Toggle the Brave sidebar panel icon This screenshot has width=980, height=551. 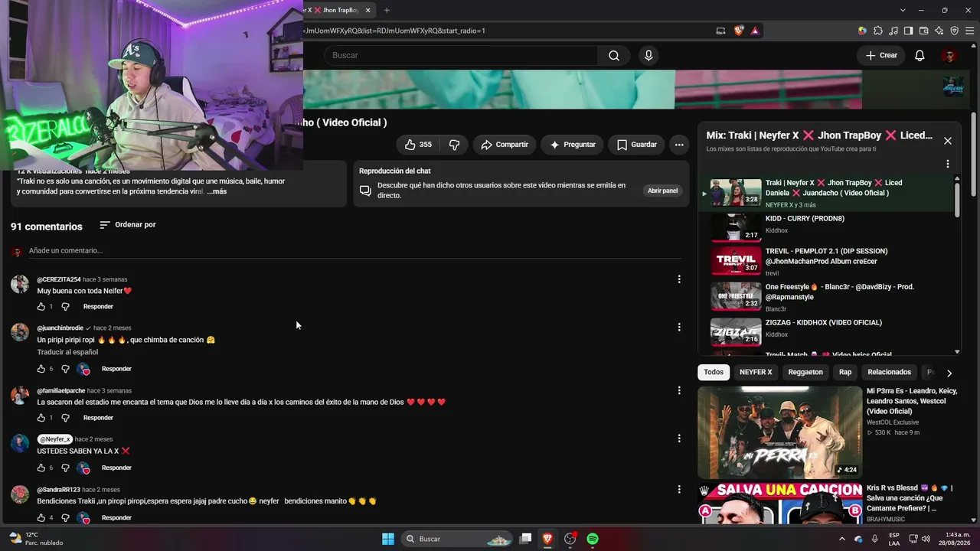tap(909, 31)
